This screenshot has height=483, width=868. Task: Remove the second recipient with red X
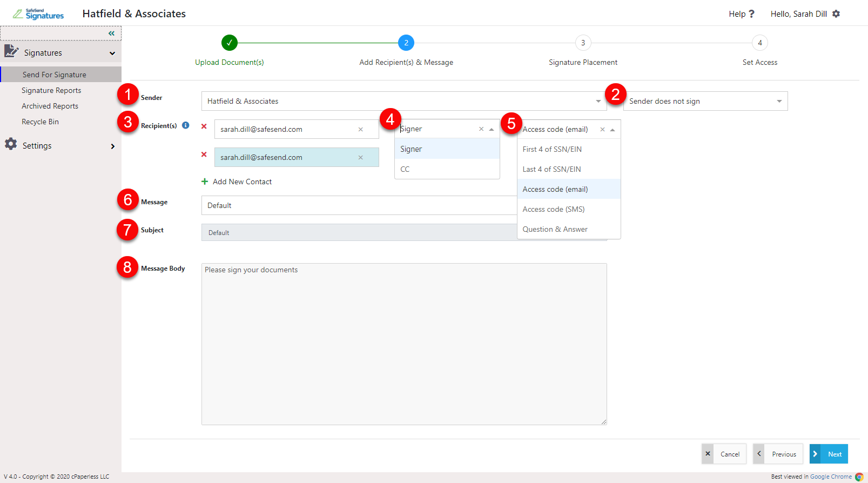coord(204,155)
